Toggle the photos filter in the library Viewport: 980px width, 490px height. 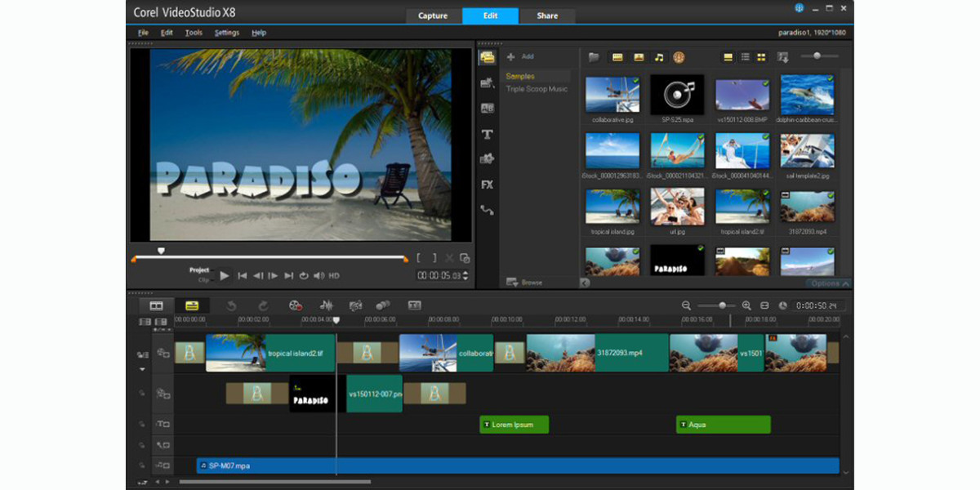click(638, 57)
